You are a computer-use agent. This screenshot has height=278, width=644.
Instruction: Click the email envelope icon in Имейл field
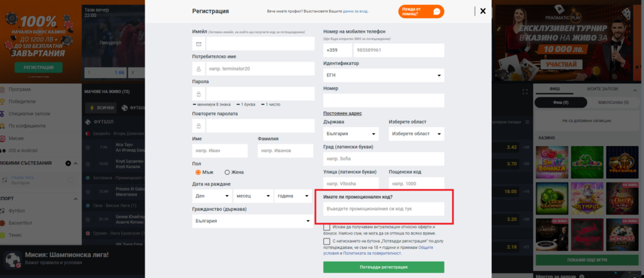point(199,44)
